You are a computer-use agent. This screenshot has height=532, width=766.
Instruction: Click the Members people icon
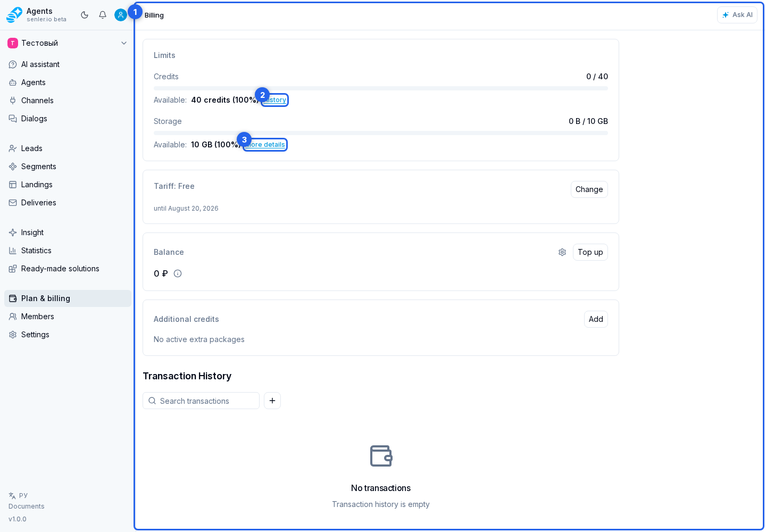pyautogui.click(x=13, y=317)
